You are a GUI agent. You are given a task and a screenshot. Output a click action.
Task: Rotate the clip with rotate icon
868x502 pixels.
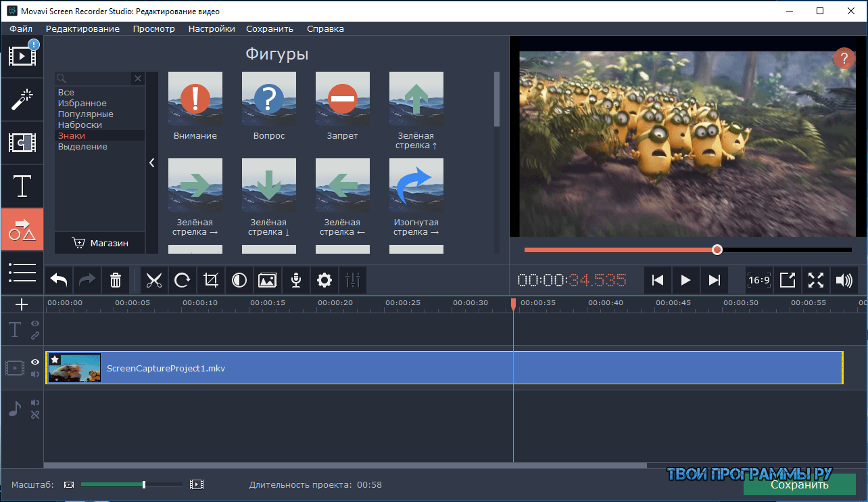183,280
